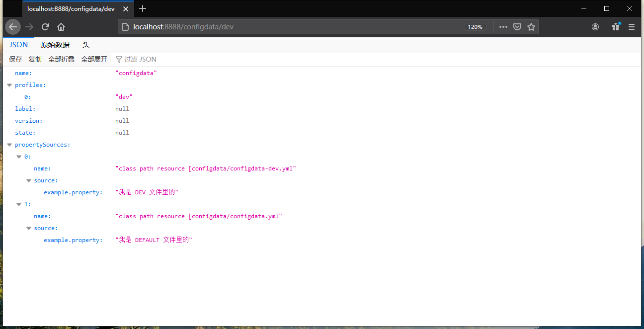The width and height of the screenshot is (644, 329).
Task: Reload the current page
Action: tap(45, 27)
